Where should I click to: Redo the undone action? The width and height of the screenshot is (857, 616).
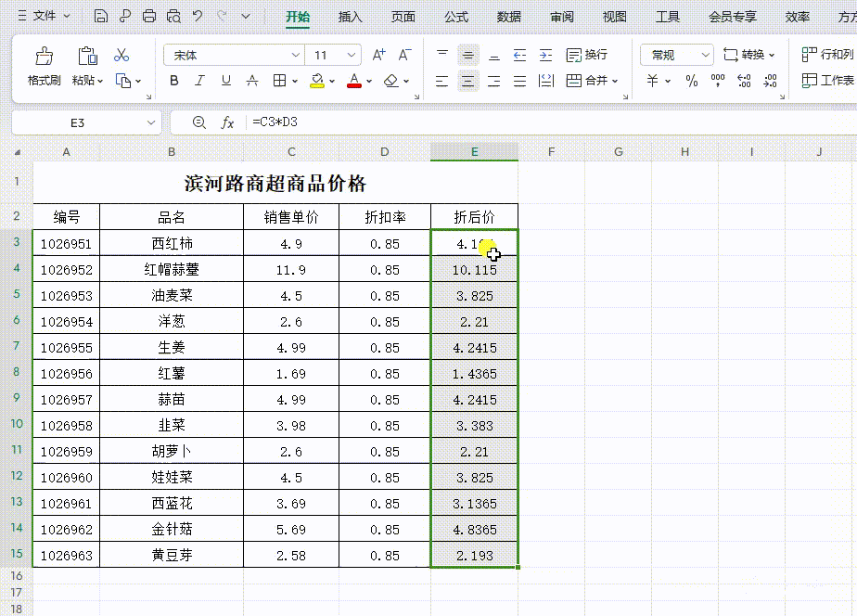tap(222, 16)
